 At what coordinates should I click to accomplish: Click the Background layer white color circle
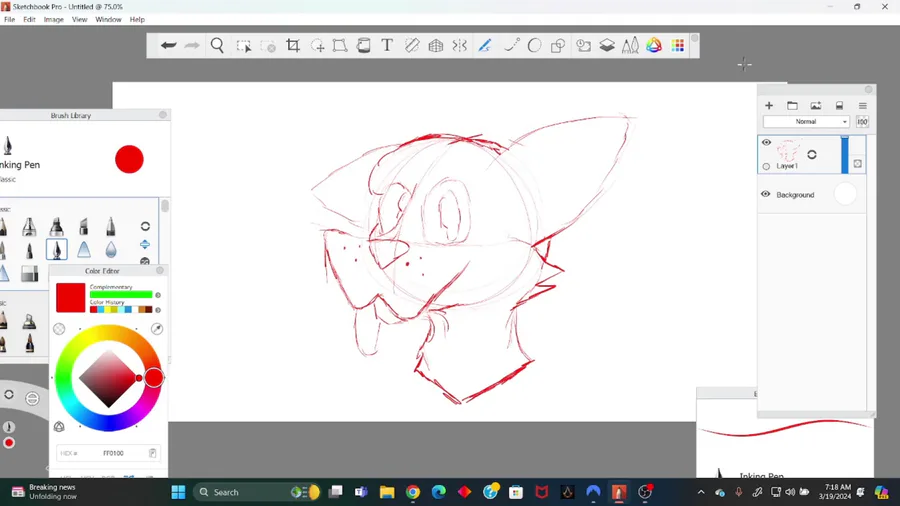[x=845, y=194]
